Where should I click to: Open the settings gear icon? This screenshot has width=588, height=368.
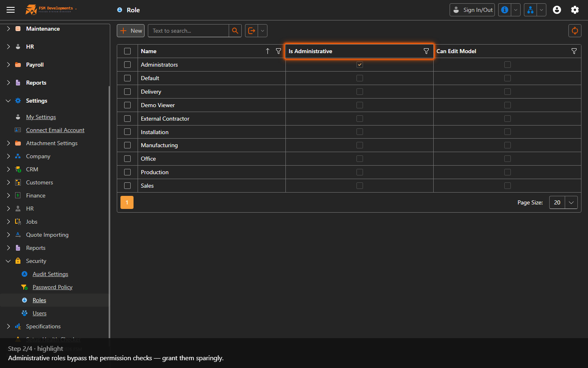coord(575,10)
